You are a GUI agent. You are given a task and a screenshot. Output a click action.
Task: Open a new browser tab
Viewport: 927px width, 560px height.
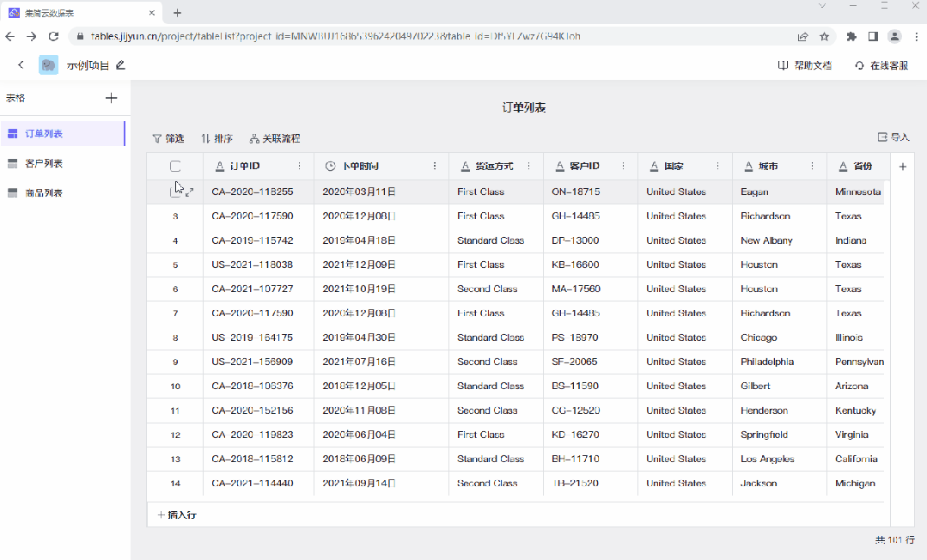point(177,12)
